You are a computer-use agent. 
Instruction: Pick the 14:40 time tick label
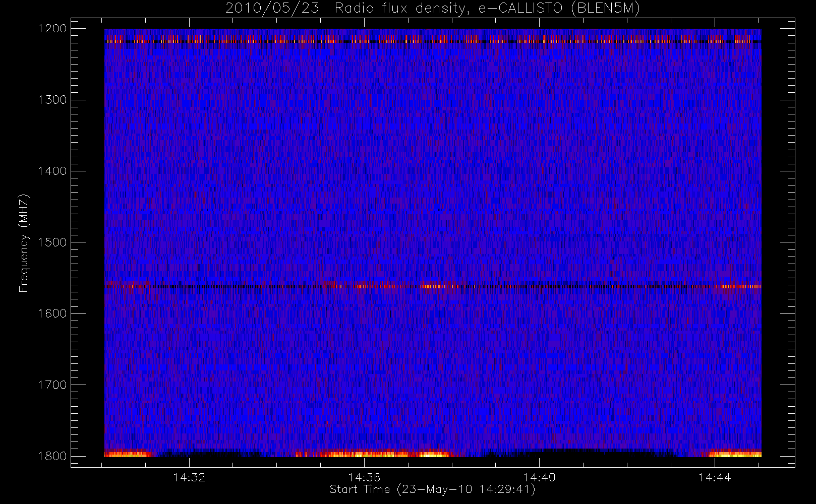pos(539,477)
